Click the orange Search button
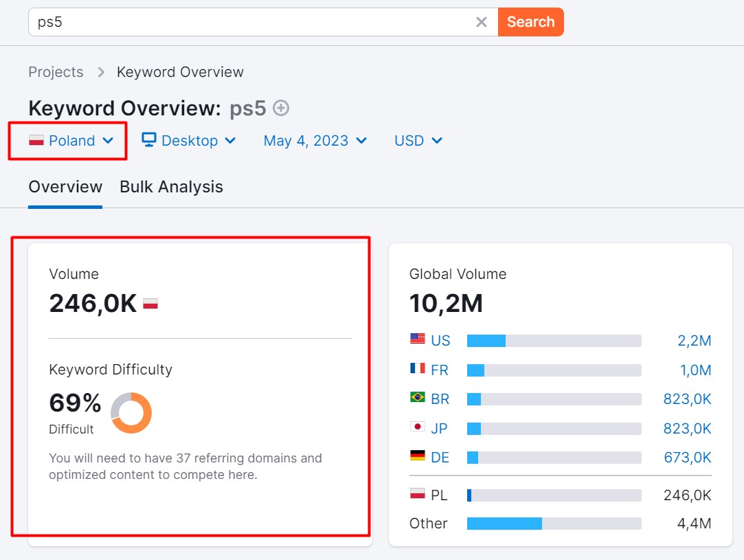 [x=531, y=22]
